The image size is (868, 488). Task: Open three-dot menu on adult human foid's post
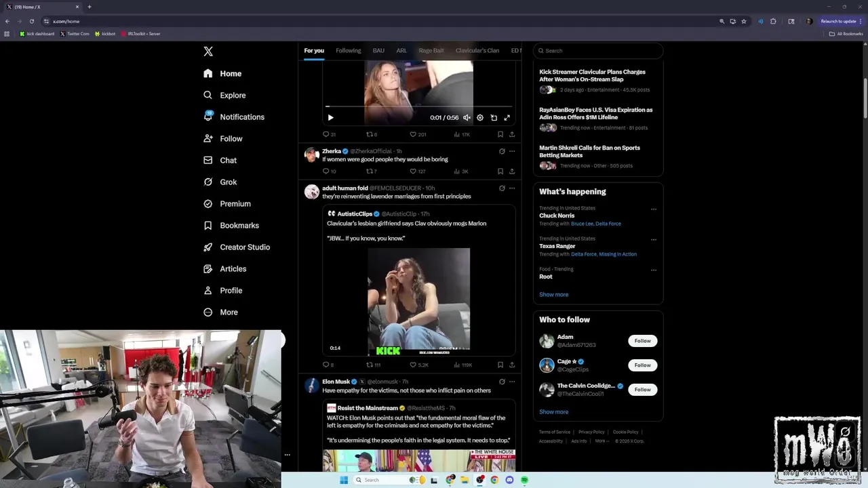[x=512, y=188]
